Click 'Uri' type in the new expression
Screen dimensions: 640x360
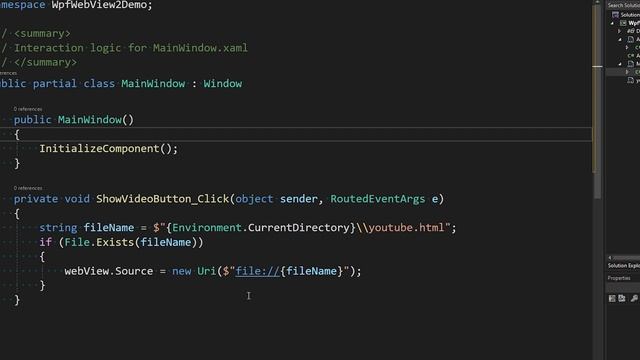[207, 271]
